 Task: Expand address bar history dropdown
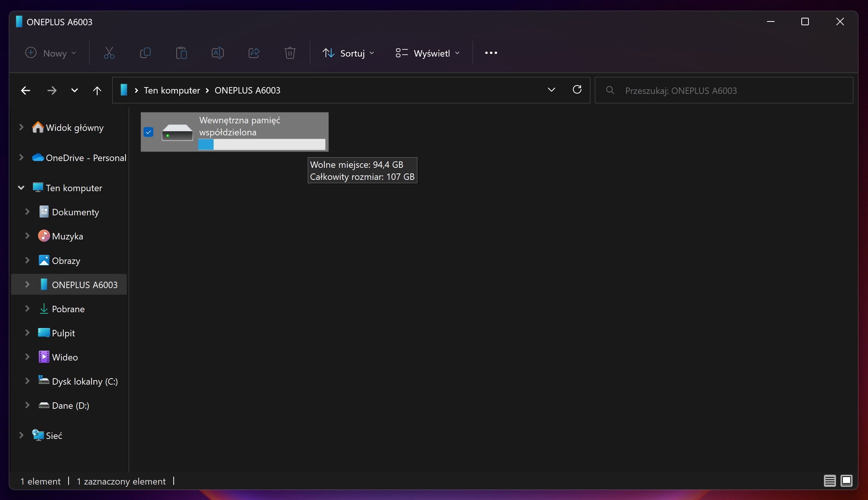[x=551, y=90]
